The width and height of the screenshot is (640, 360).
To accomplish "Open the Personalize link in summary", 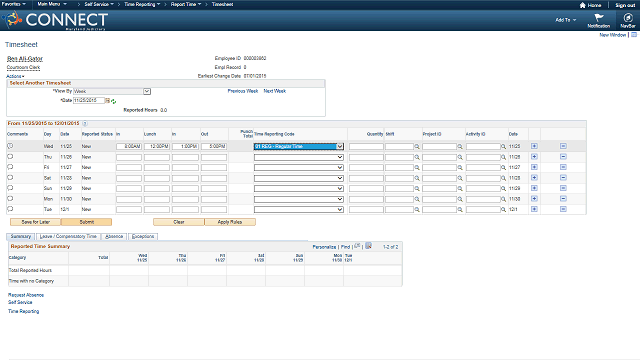I will click(x=324, y=247).
